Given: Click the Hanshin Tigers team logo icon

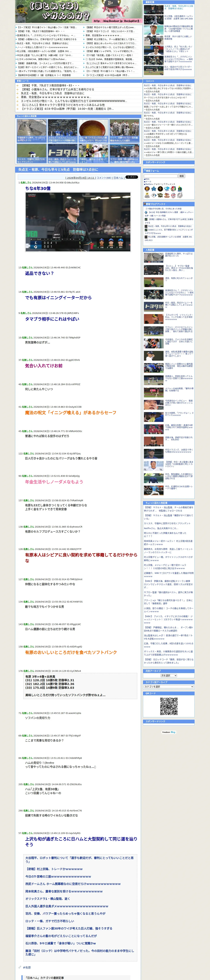Looking at the screenshot, I should [147, 189].
